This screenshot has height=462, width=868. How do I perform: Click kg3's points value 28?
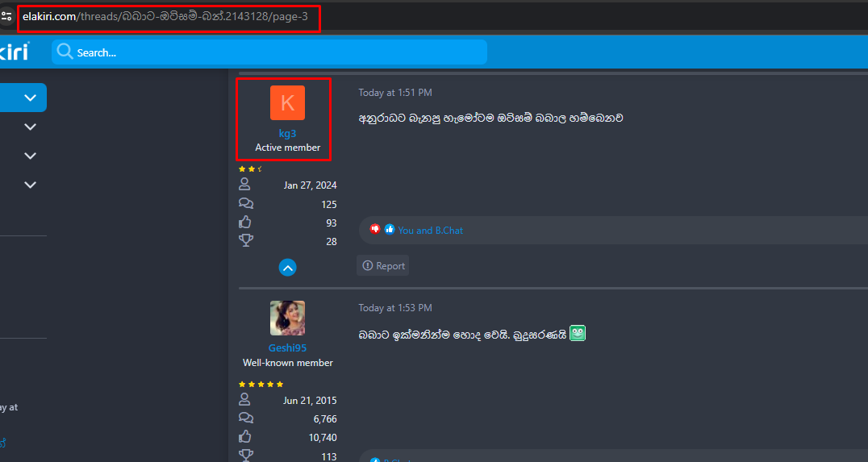331,242
